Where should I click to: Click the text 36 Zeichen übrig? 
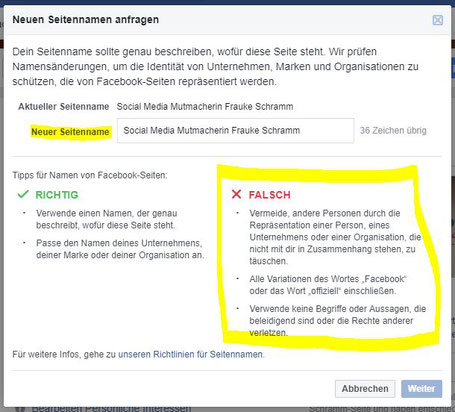point(393,130)
